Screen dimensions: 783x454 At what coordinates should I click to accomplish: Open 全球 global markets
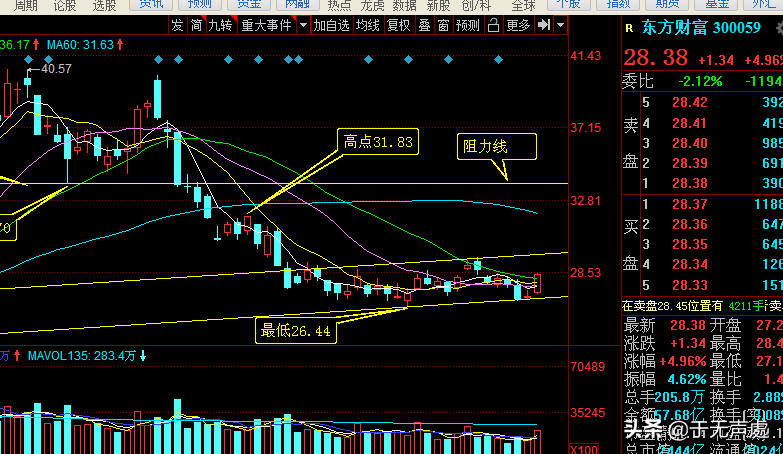523,5
